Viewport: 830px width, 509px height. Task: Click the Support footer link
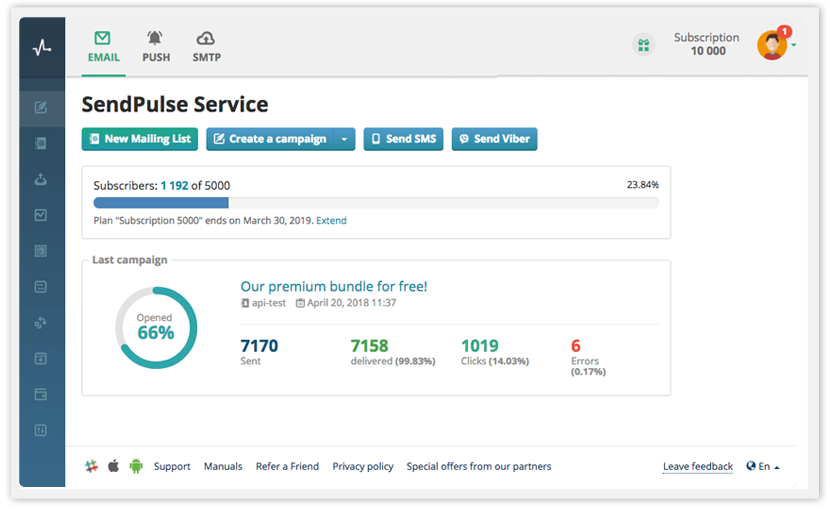coord(172,466)
